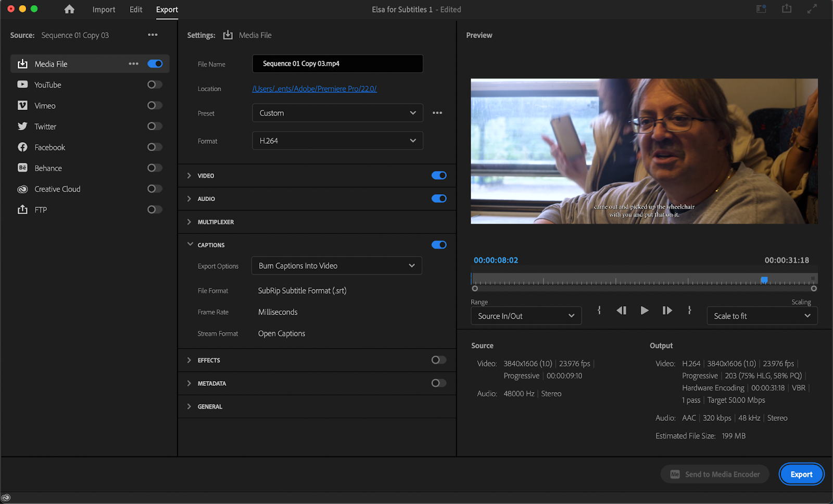Open Preset more options ellipsis
This screenshot has height=504, width=833.
click(x=437, y=113)
